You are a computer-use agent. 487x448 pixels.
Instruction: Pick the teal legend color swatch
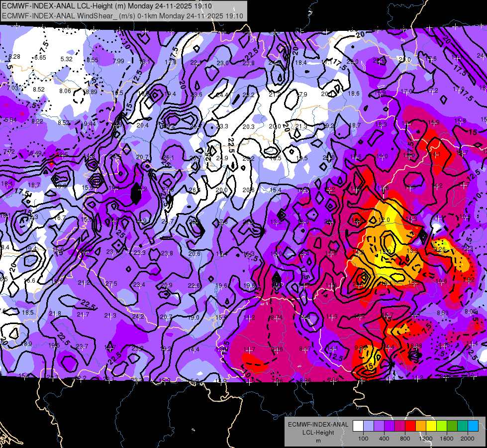pos(463,426)
